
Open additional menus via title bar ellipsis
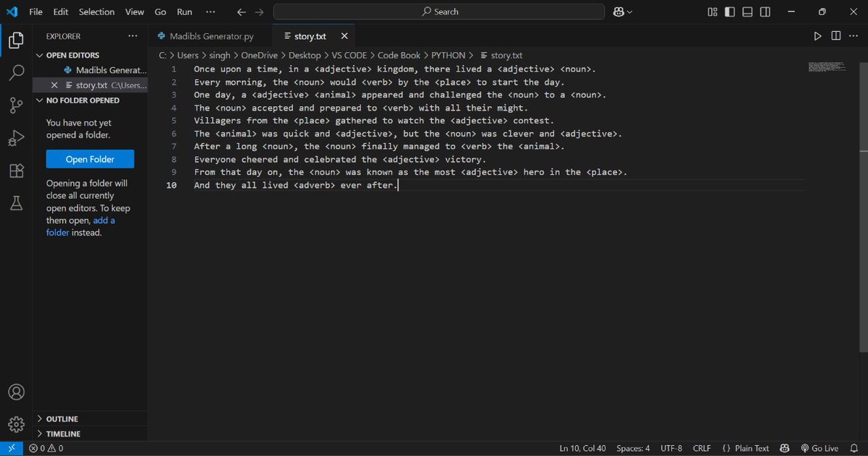click(210, 12)
